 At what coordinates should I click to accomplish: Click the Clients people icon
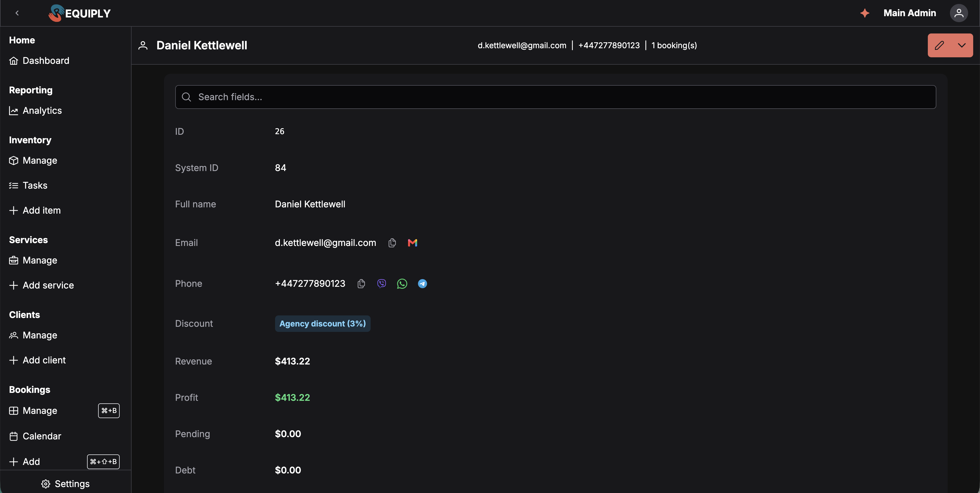point(14,335)
